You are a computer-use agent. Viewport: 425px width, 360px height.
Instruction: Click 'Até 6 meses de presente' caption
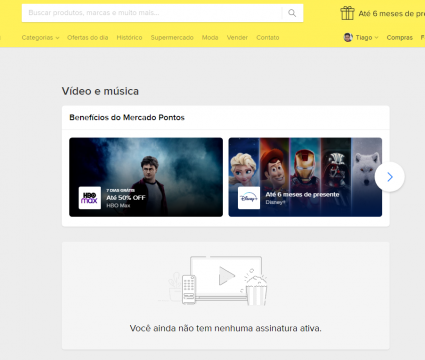point(302,194)
